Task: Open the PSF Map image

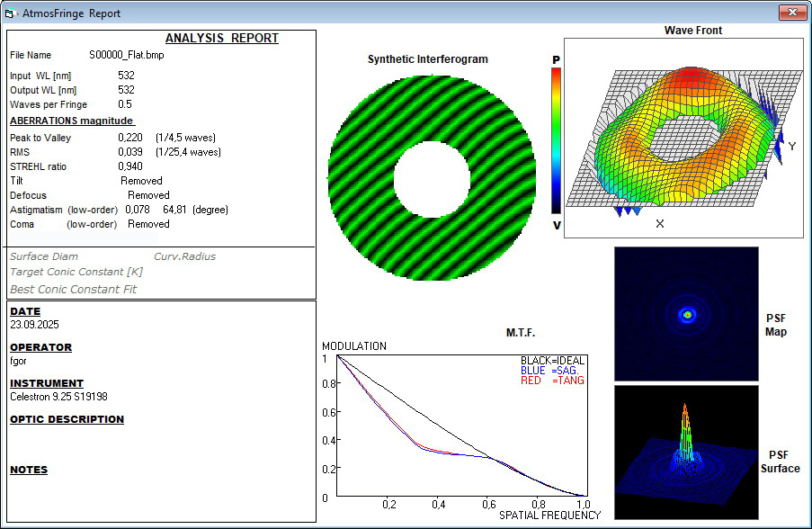Action: point(686,314)
